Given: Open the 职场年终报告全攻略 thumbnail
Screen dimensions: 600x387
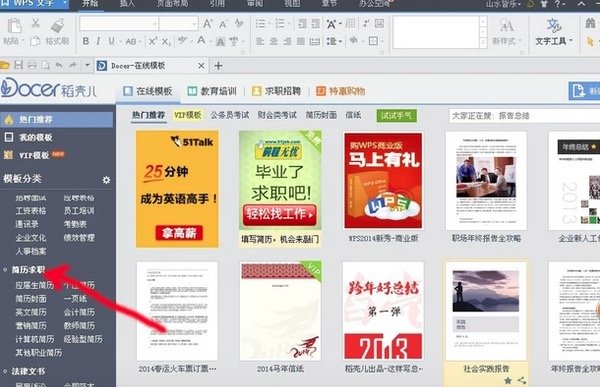Looking at the screenshot, I should tap(486, 181).
